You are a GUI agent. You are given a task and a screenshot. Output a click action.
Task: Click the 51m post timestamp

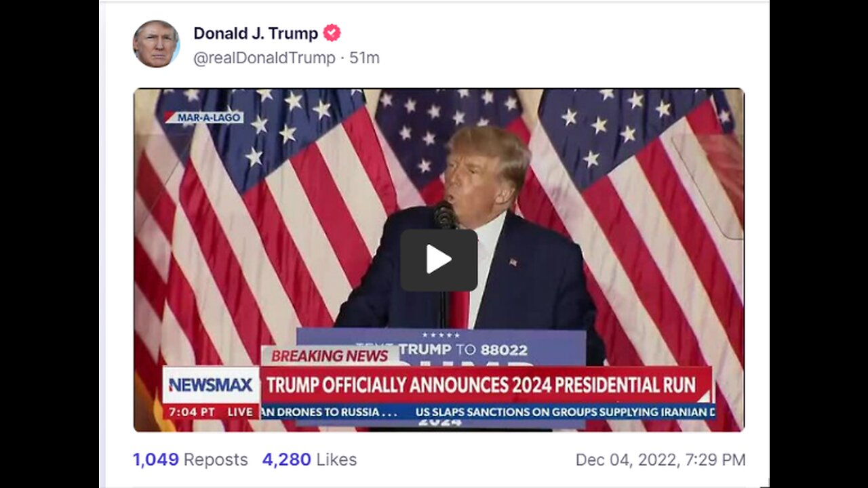pyautogui.click(x=364, y=58)
